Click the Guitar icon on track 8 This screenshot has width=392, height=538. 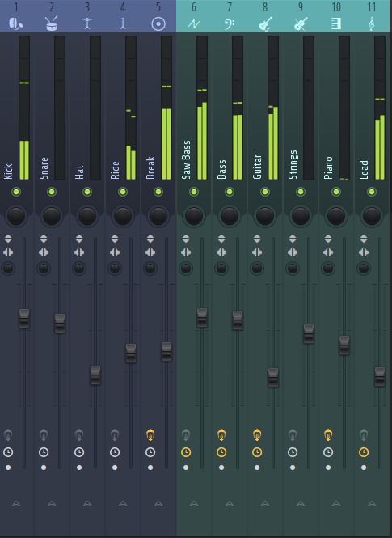pos(265,24)
